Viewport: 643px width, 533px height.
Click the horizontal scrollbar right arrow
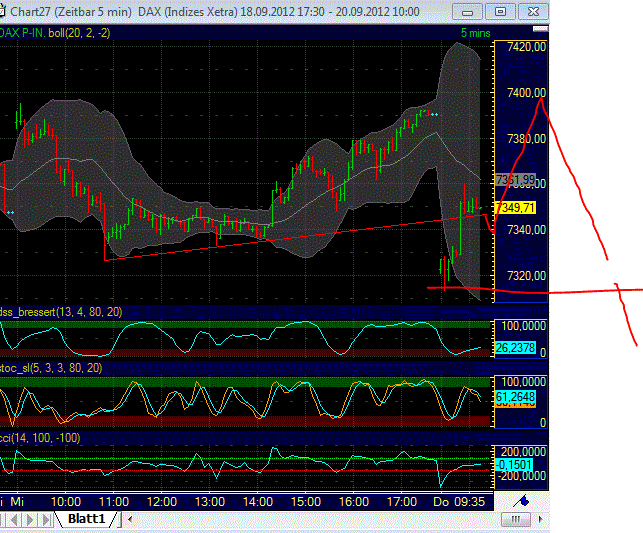click(x=540, y=519)
